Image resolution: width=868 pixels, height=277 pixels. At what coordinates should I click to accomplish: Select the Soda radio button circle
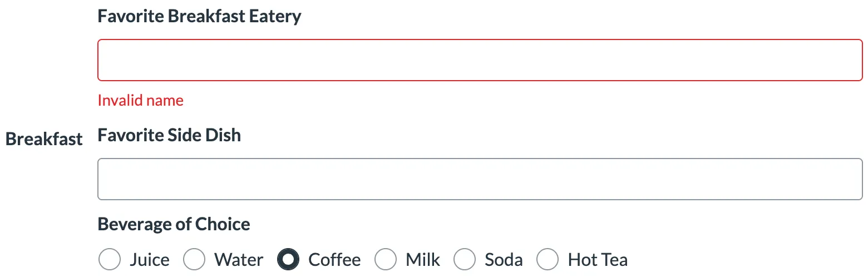pos(465,259)
